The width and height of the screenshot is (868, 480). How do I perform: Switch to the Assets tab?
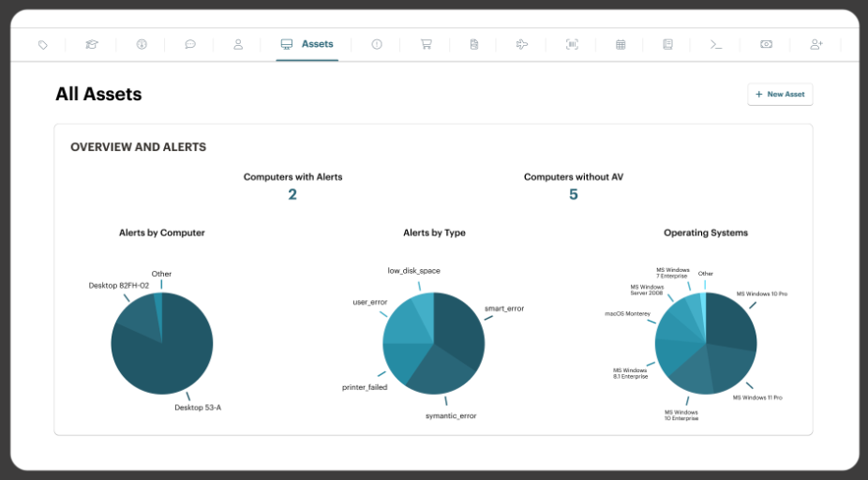[x=307, y=44]
